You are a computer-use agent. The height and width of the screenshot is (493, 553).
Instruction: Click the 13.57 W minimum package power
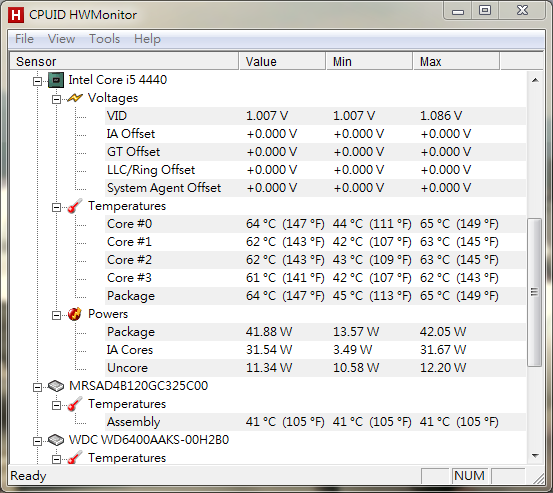point(356,332)
